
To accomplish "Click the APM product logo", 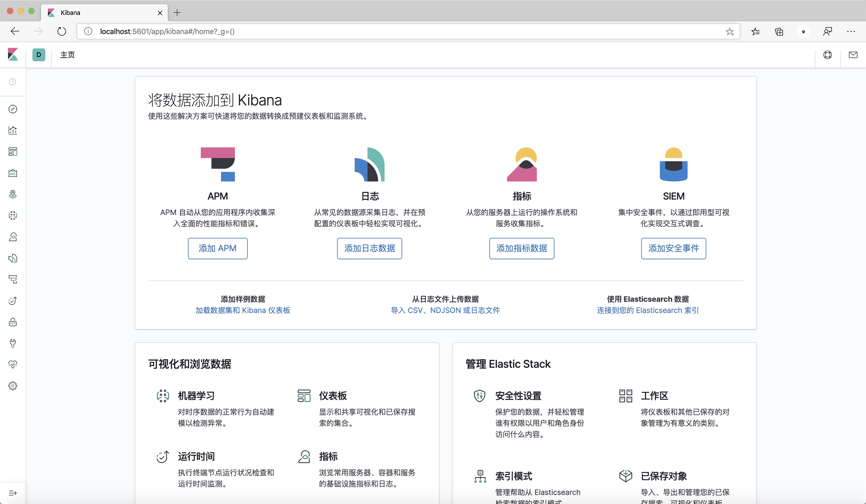I will [x=218, y=164].
